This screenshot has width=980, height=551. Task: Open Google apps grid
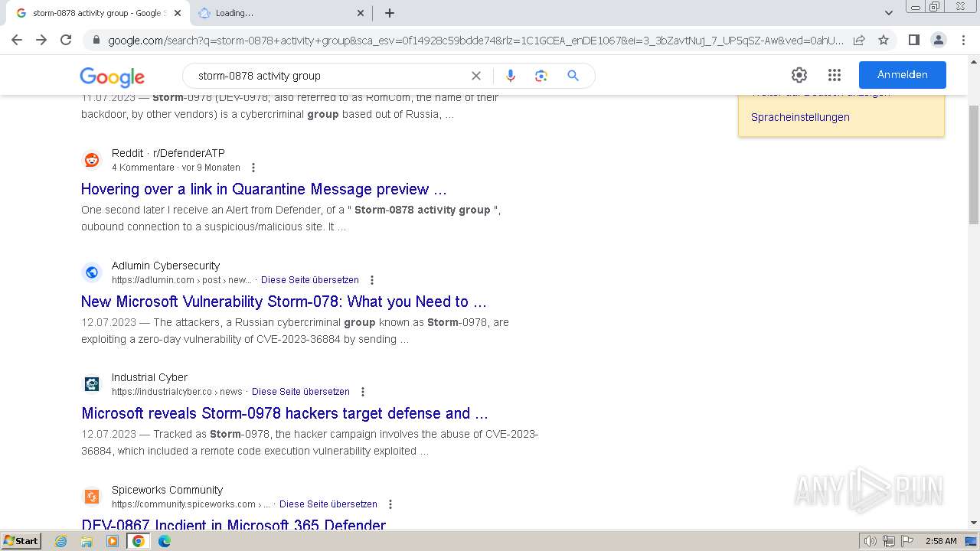click(x=835, y=75)
